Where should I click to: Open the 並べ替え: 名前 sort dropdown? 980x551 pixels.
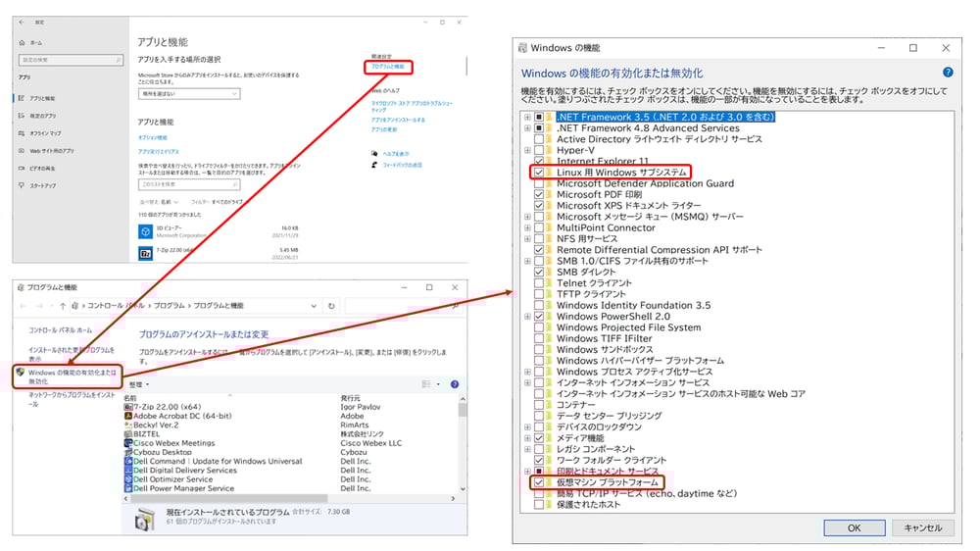160,202
